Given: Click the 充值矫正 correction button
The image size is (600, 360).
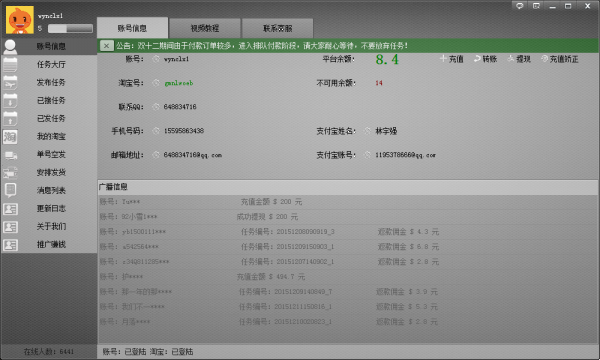Looking at the screenshot, I should (x=559, y=59).
